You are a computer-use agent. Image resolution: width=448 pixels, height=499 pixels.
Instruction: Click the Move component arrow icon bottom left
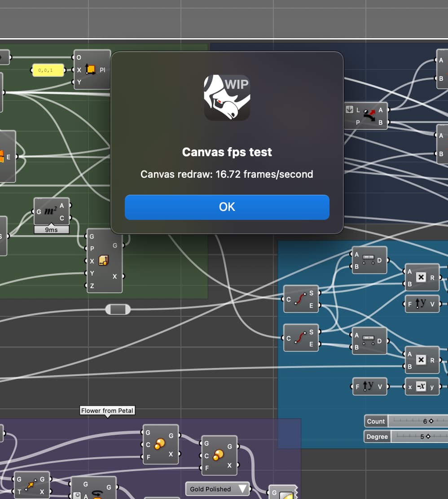32,485
